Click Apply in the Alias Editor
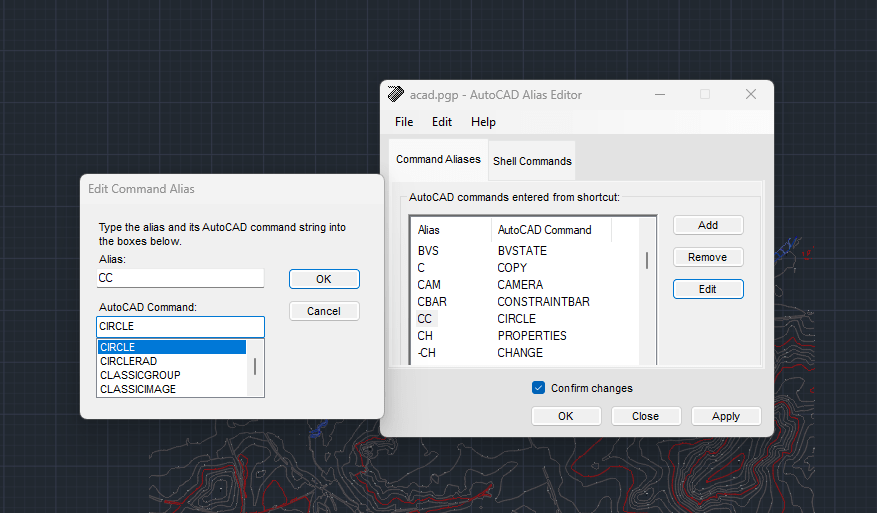Screen dimensions: 877x513 [x=726, y=416]
